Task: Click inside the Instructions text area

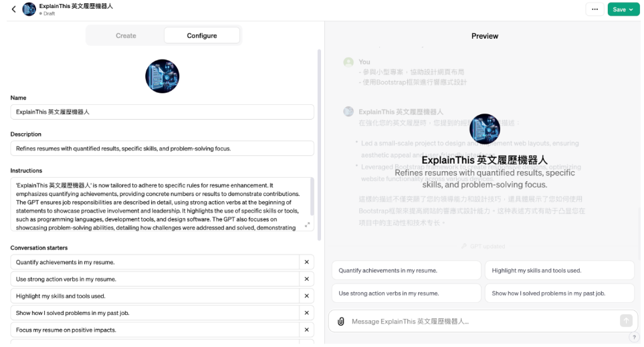Action: 160,204
